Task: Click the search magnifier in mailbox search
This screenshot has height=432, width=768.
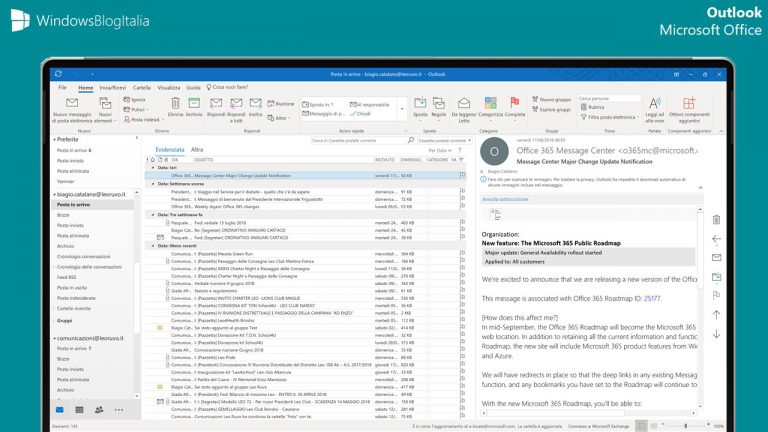Action: (x=410, y=140)
